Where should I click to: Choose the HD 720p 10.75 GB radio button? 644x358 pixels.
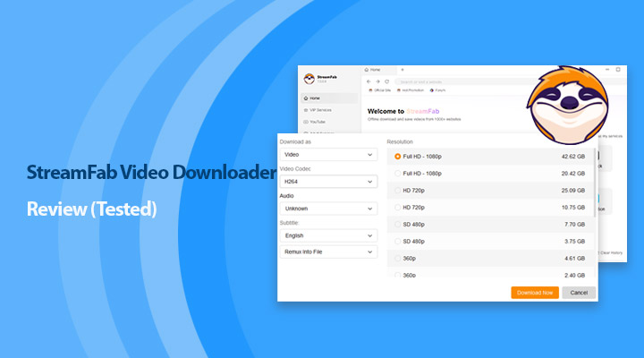pyautogui.click(x=397, y=208)
